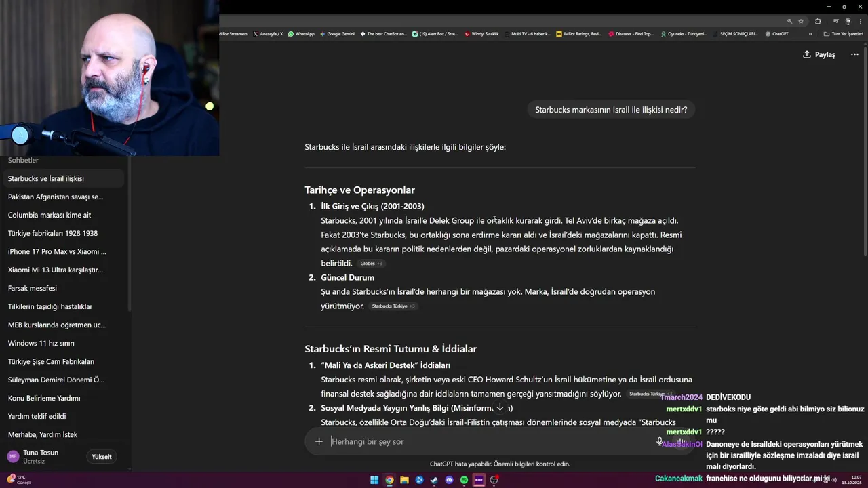Viewport: 868px width, 488px height.
Task: Click the microphone dictation icon
Action: (659, 441)
